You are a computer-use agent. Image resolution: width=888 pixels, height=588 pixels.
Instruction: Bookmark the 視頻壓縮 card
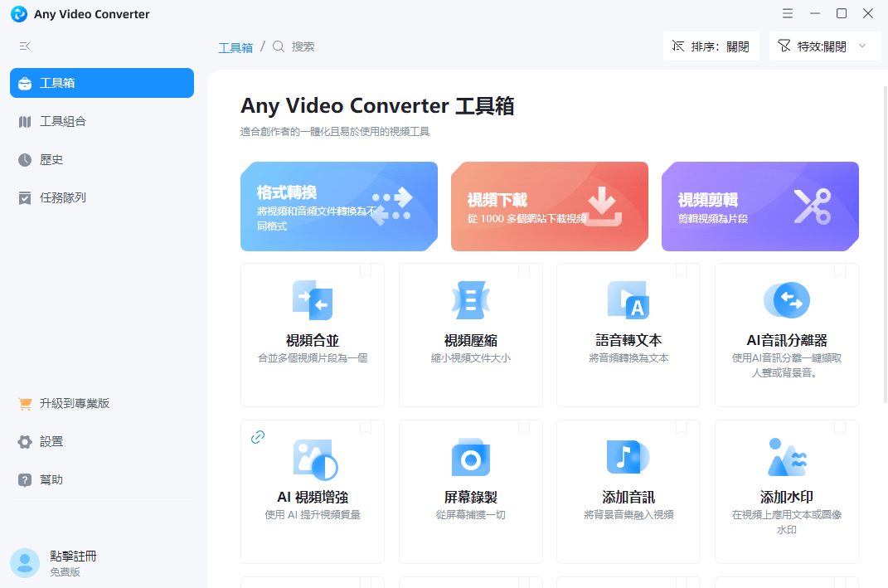point(524,270)
